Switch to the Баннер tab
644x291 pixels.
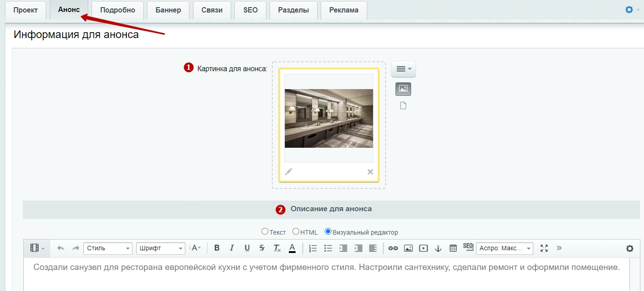(168, 10)
